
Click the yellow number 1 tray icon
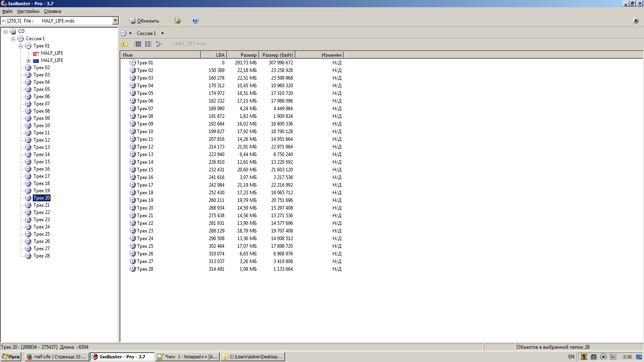click(584, 357)
